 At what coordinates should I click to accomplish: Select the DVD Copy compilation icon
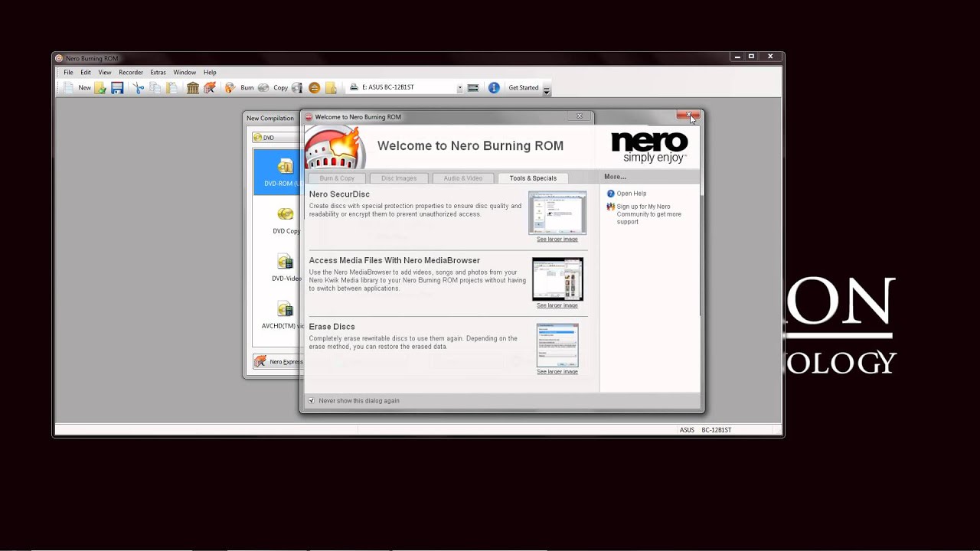pyautogui.click(x=286, y=214)
